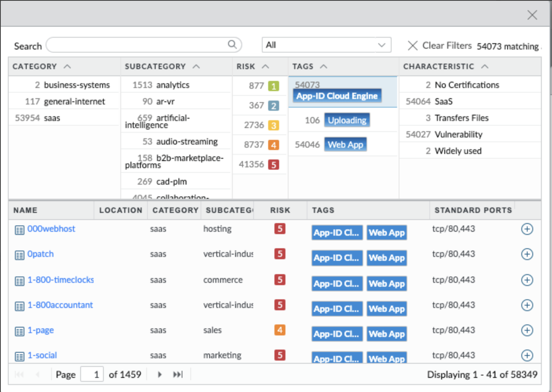The height and width of the screenshot is (392, 552).
Task: Collapse the Characteristic filter column
Action: [485, 66]
